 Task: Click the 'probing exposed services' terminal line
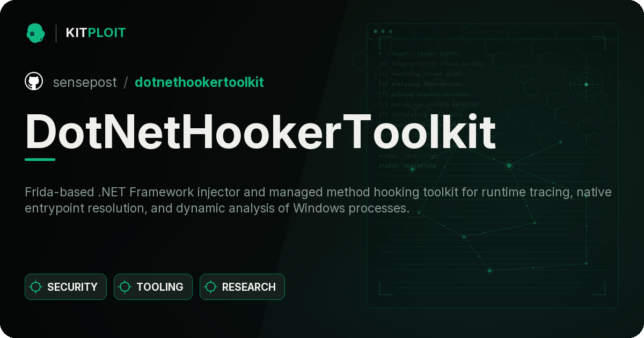(x=423, y=94)
